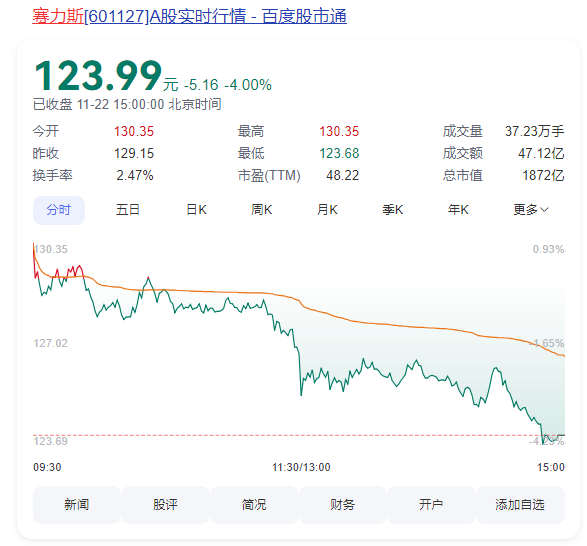Click the 财务 button

click(x=342, y=504)
